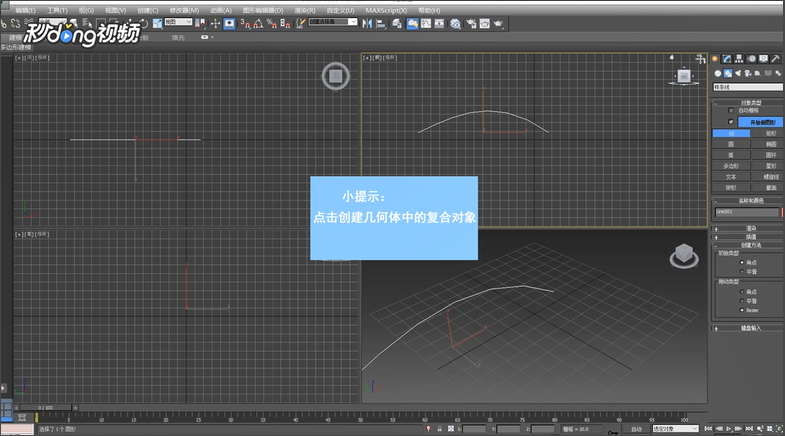This screenshot has width=785, height=436.
Task: Open the Curve Editor icon
Action: [x=426, y=23]
